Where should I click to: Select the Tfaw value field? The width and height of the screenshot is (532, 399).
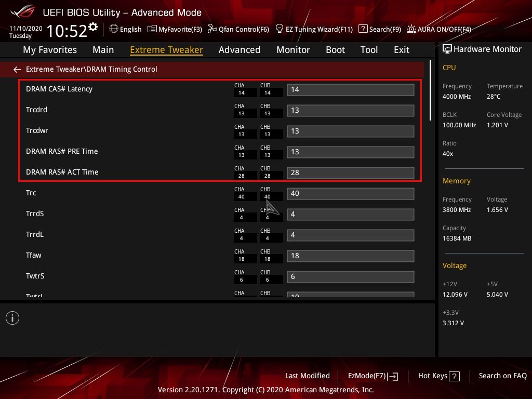[351, 256]
